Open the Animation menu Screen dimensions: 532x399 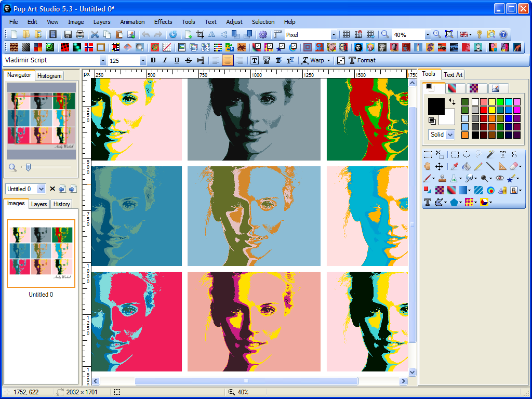coord(132,22)
